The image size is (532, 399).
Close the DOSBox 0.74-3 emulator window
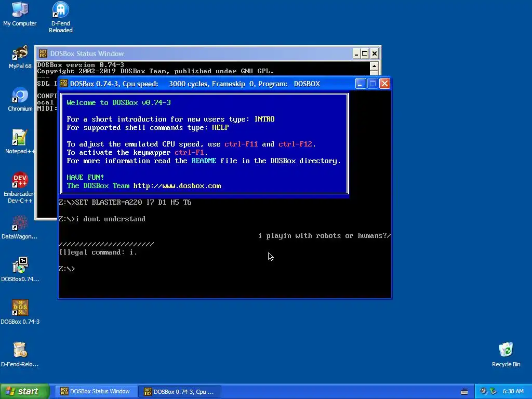[x=384, y=84]
